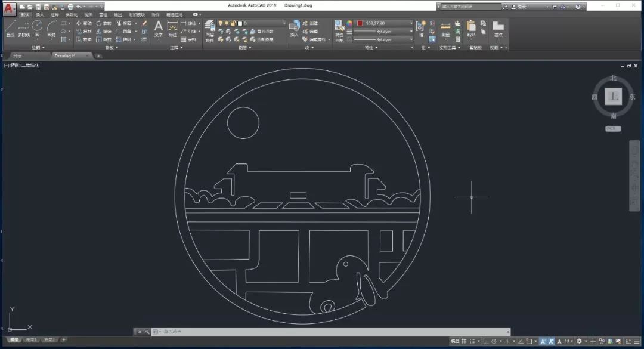Click the red object color swatch
This screenshot has height=349, width=644.
point(360,23)
